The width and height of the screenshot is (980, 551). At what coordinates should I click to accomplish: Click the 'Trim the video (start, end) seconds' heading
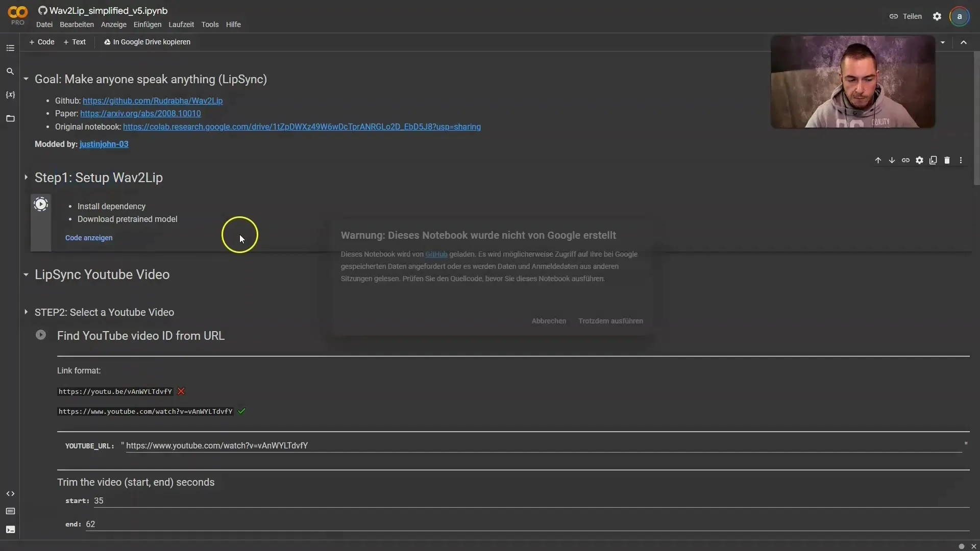tap(136, 482)
